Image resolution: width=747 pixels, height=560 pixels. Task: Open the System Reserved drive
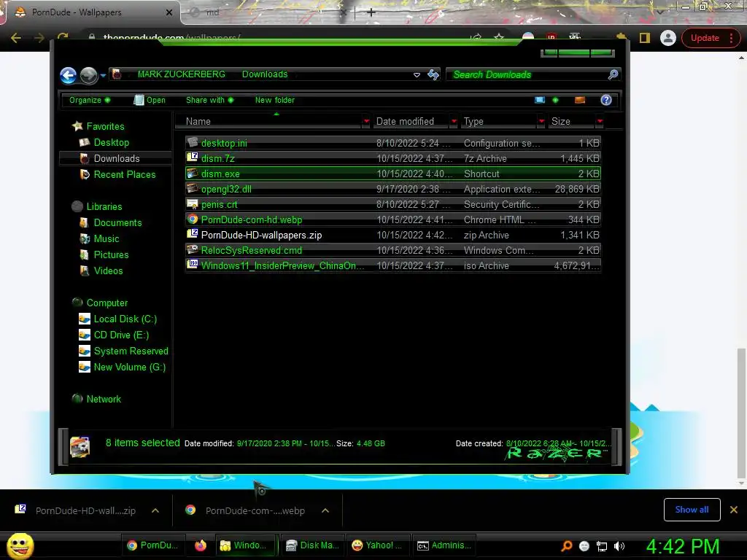tap(123, 351)
